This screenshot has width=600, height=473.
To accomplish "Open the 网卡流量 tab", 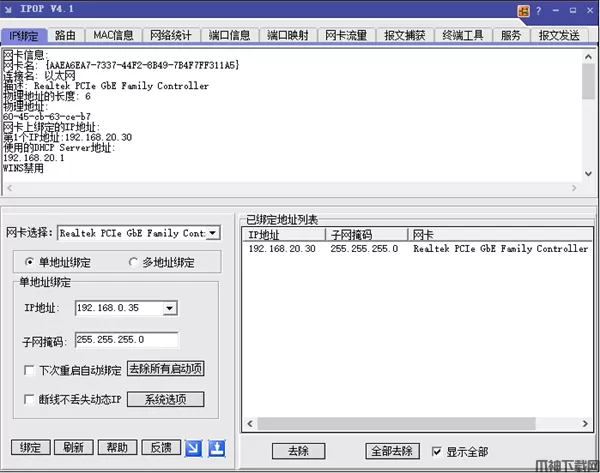I will coord(346,36).
